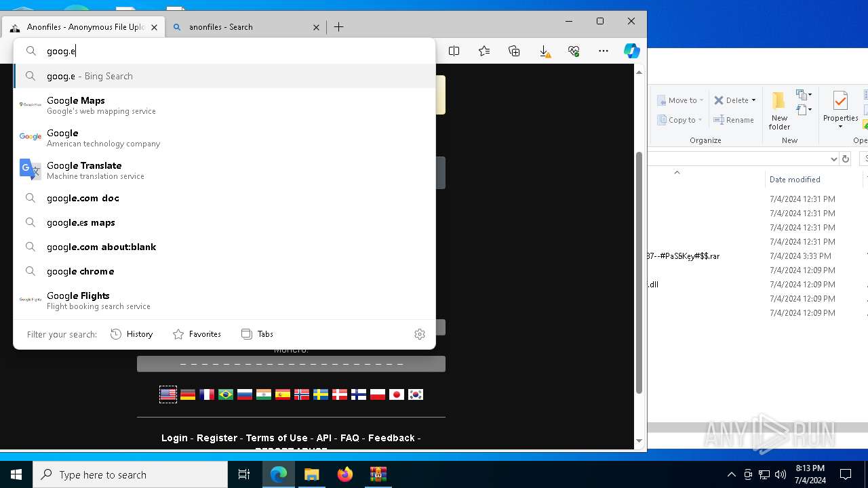
Task: Select the South Korean flag language
Action: coord(416,394)
